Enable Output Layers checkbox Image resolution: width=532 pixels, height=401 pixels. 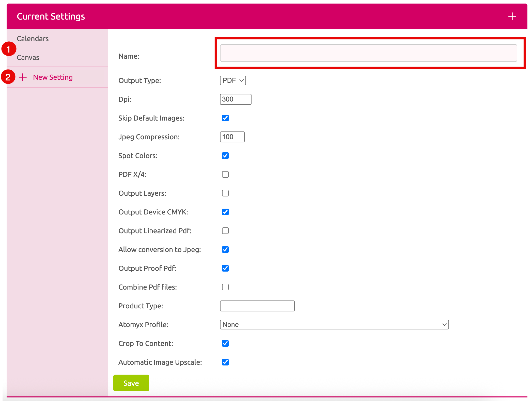[225, 193]
